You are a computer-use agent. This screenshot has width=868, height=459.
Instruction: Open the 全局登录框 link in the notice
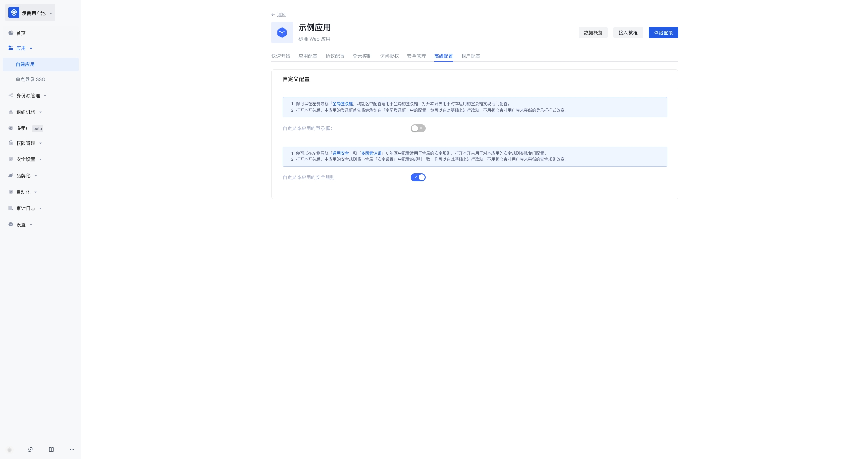tap(343, 104)
